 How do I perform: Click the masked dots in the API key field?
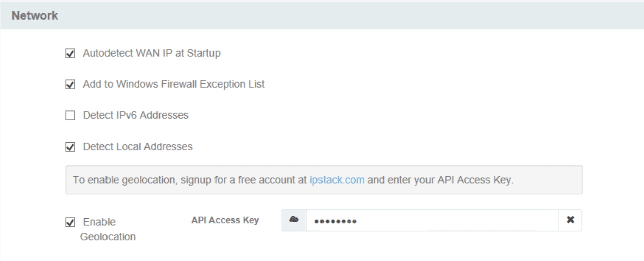(332, 221)
